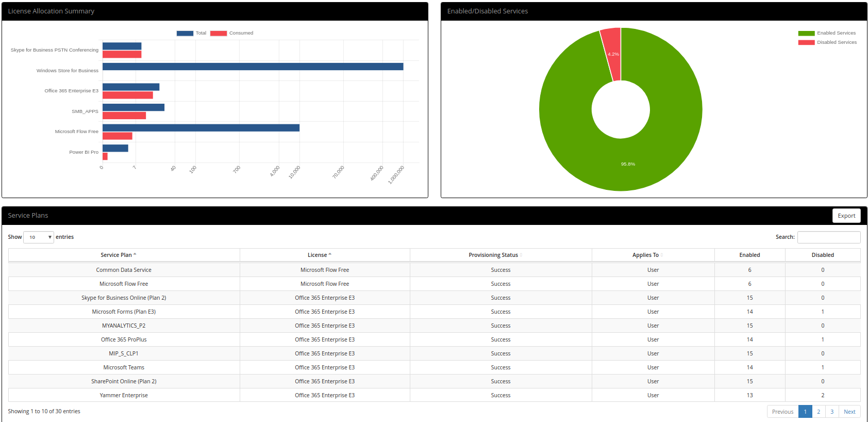Click the 'Yammer Enterprise' service plan cell
868x422 pixels.
point(124,395)
